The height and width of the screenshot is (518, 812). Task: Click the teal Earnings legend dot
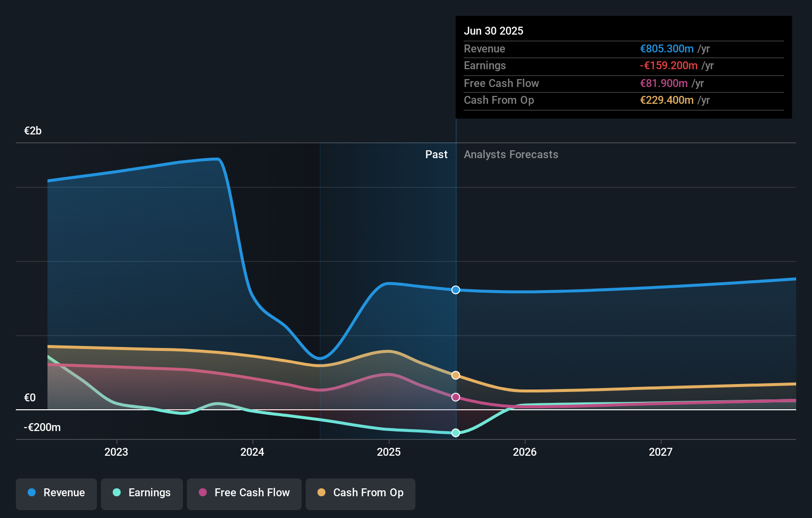(x=117, y=492)
